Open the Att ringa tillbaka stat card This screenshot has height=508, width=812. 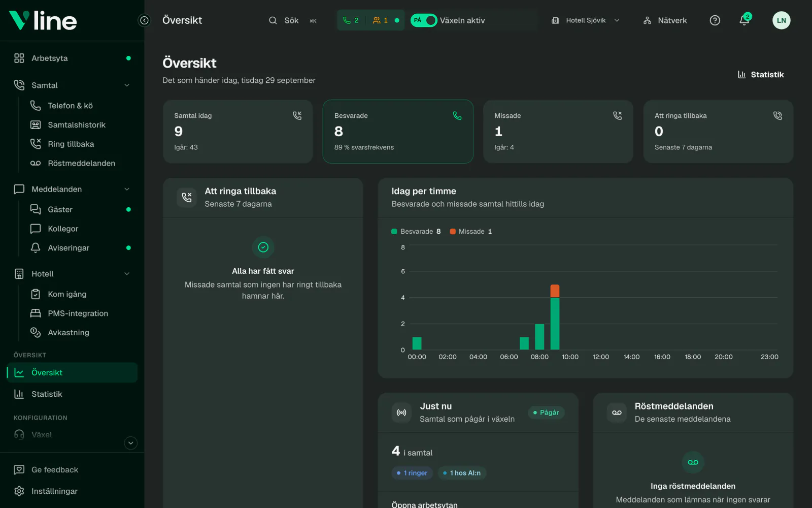[718, 132]
